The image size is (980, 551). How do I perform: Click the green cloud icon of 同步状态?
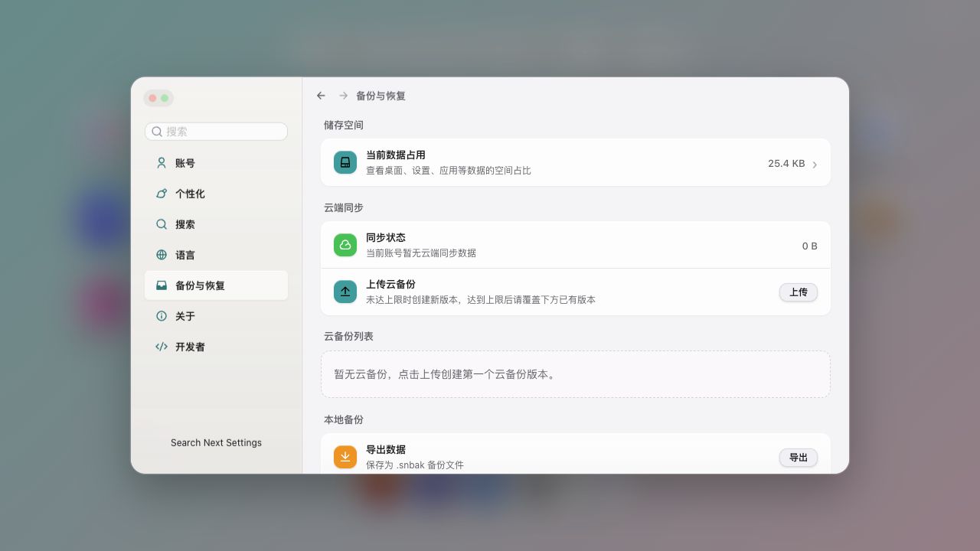pyautogui.click(x=345, y=245)
